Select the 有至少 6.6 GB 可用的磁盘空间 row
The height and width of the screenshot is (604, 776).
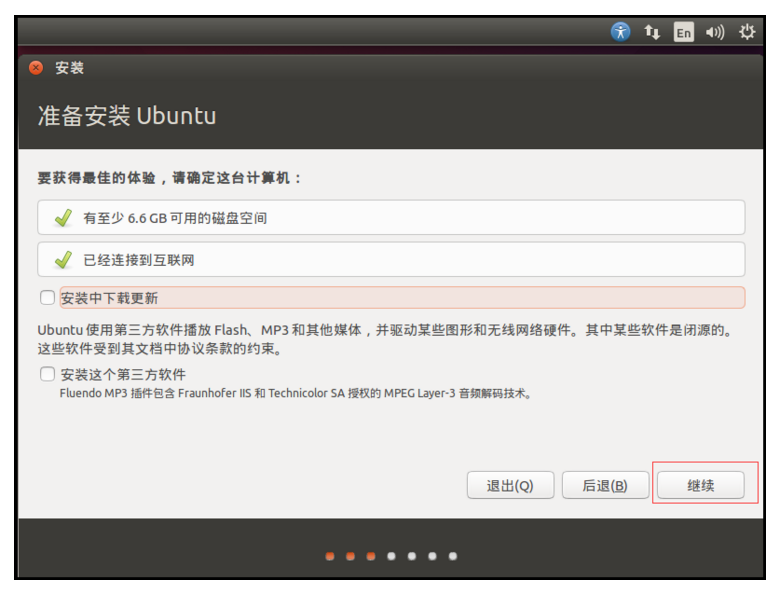391,217
